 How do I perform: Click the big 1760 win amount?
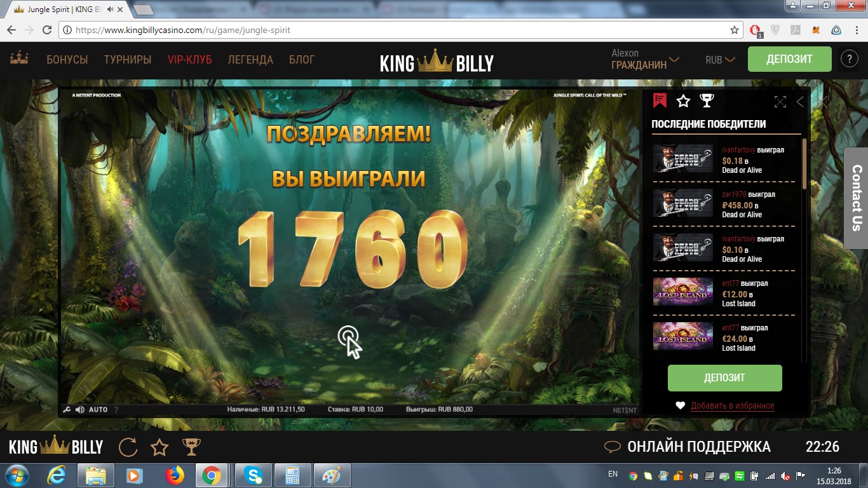[353, 250]
